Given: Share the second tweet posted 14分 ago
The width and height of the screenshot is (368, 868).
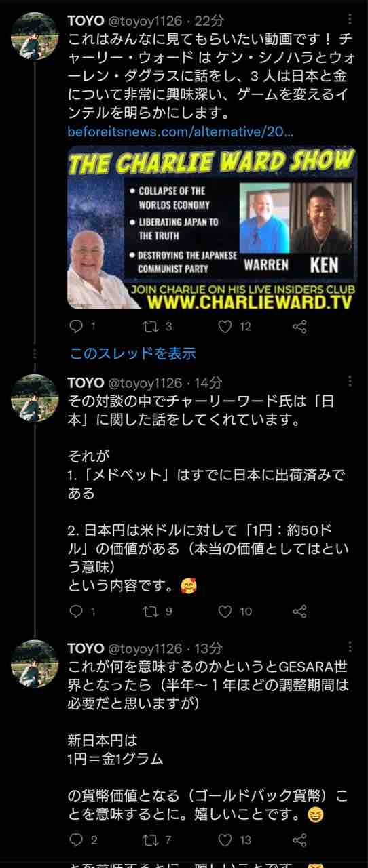Looking at the screenshot, I should tap(299, 611).
